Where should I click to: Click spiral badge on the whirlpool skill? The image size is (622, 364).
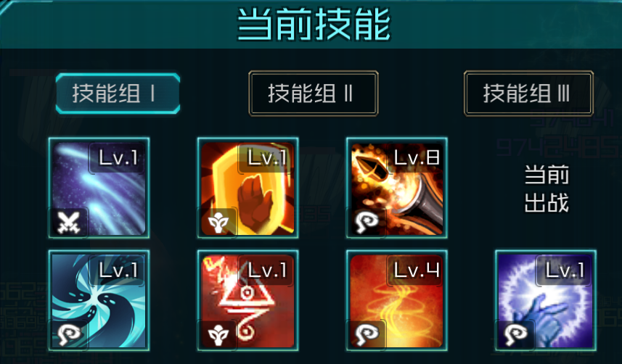coord(69,334)
